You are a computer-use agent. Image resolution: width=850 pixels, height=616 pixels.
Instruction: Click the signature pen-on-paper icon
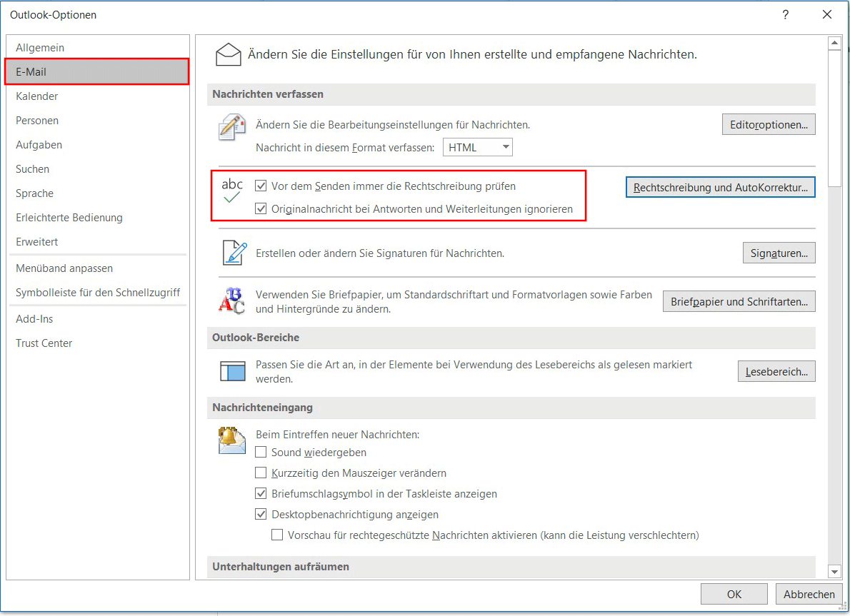(235, 253)
